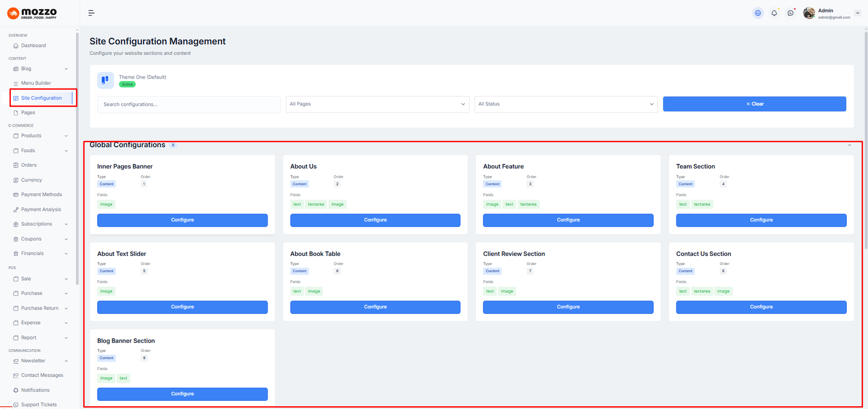Screen dimensions: 868x409
Task: Open Menu Builder in the sidebar
Action: tap(36, 83)
